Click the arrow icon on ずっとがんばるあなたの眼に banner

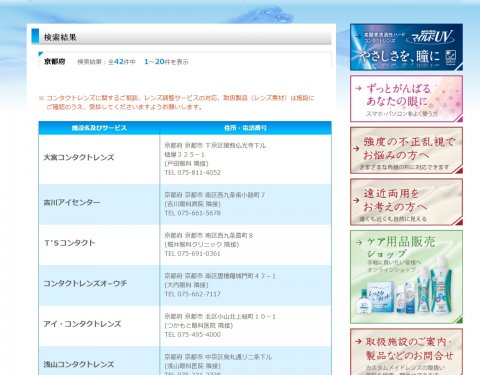click(358, 89)
